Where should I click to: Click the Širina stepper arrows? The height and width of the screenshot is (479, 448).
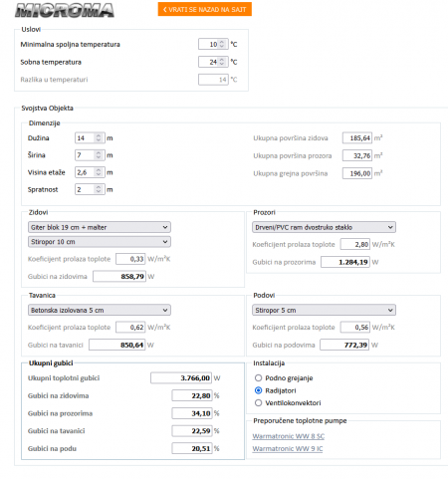tap(99, 155)
